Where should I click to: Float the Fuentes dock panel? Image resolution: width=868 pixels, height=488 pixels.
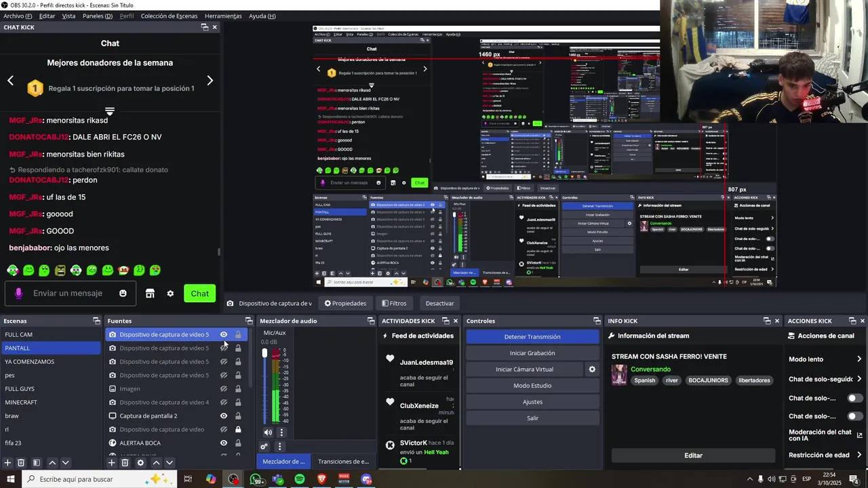pyautogui.click(x=249, y=321)
